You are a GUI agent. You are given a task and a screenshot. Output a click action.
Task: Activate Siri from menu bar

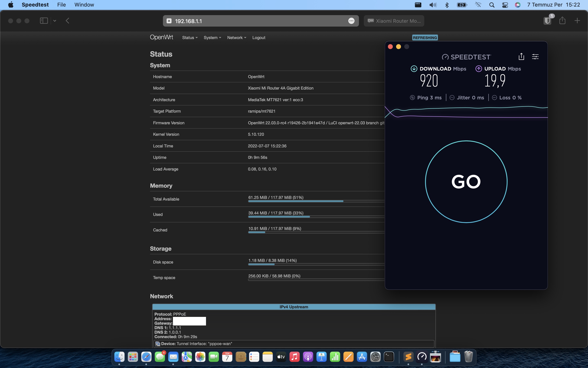(x=518, y=5)
